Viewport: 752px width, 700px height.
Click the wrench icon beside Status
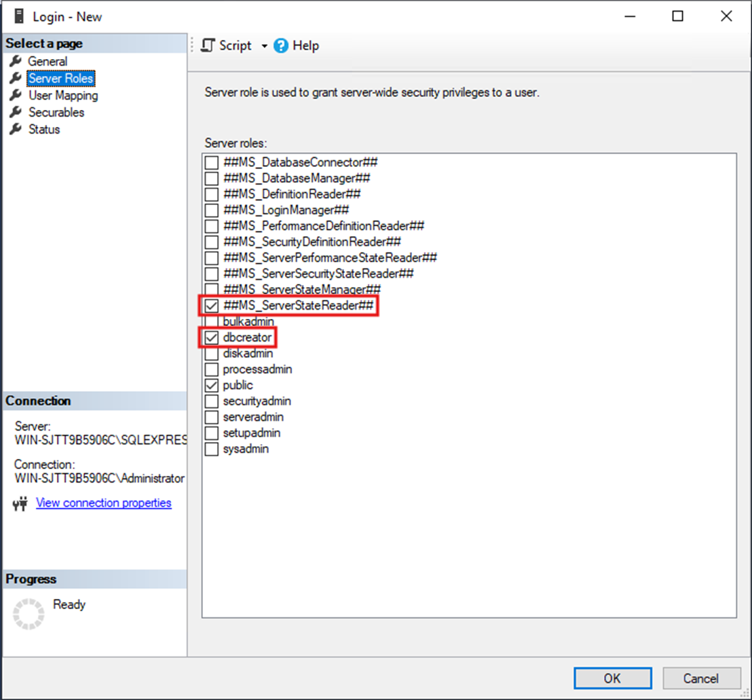[16, 129]
